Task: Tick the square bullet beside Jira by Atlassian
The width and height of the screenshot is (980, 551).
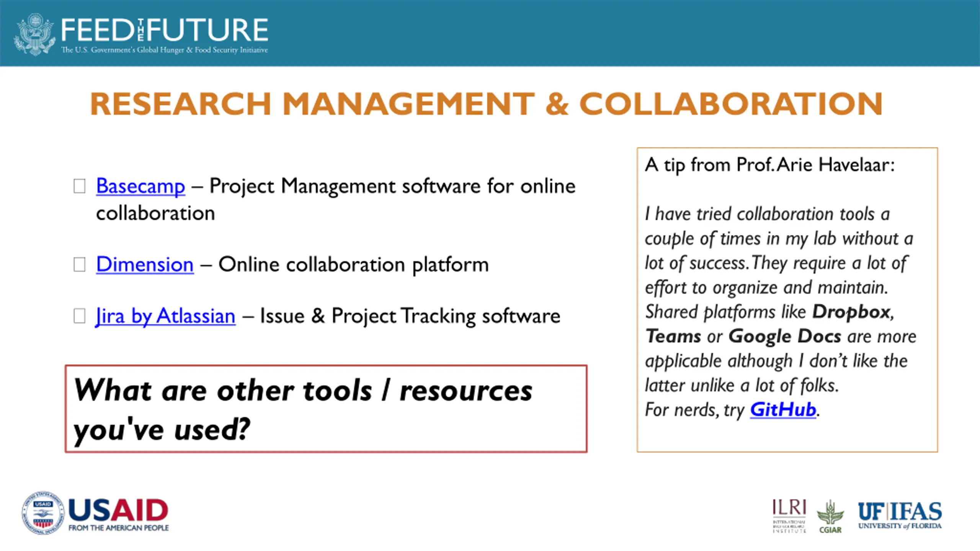Action: [x=79, y=316]
